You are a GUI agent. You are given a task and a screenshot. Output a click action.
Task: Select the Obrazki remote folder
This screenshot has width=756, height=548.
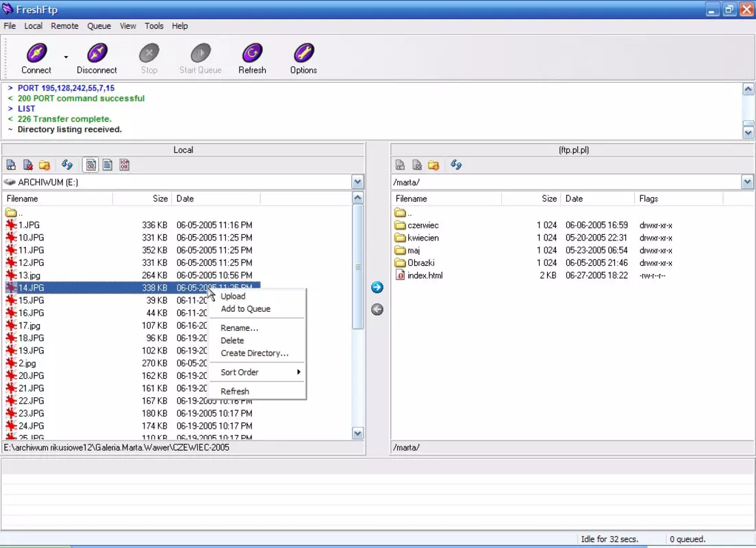coord(415,263)
